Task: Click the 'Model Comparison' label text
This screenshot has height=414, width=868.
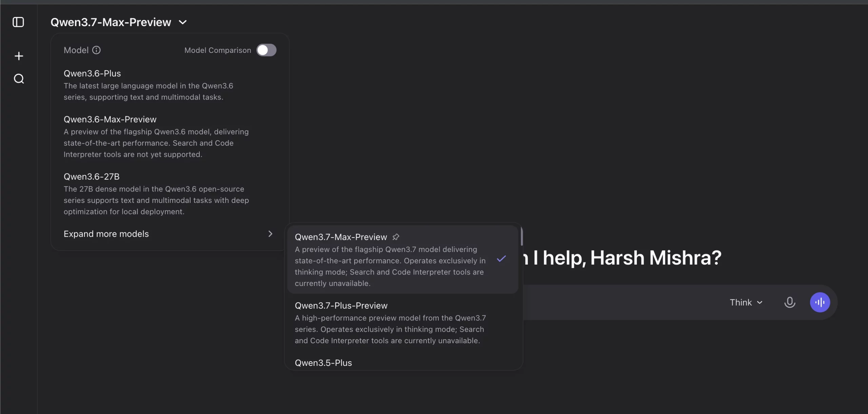Action: coord(218,50)
